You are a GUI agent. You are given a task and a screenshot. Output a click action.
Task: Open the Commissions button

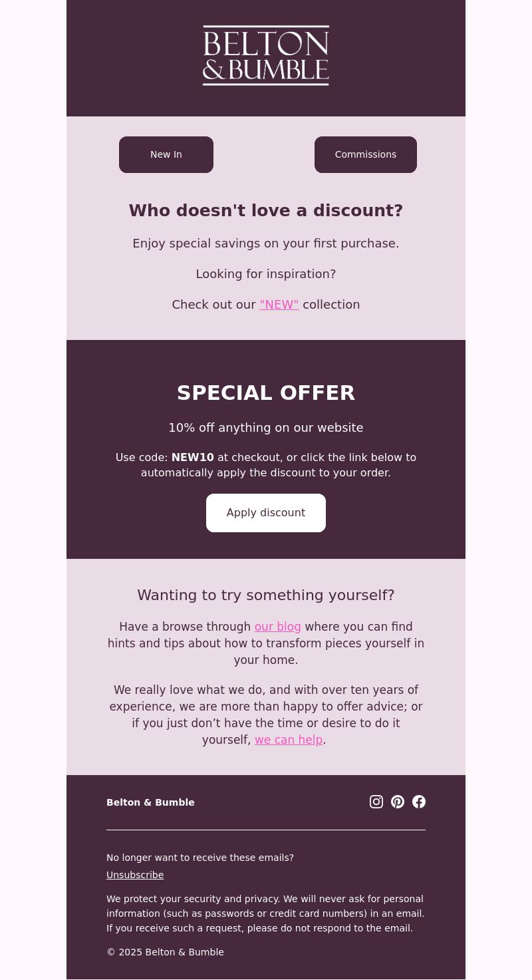tap(366, 154)
